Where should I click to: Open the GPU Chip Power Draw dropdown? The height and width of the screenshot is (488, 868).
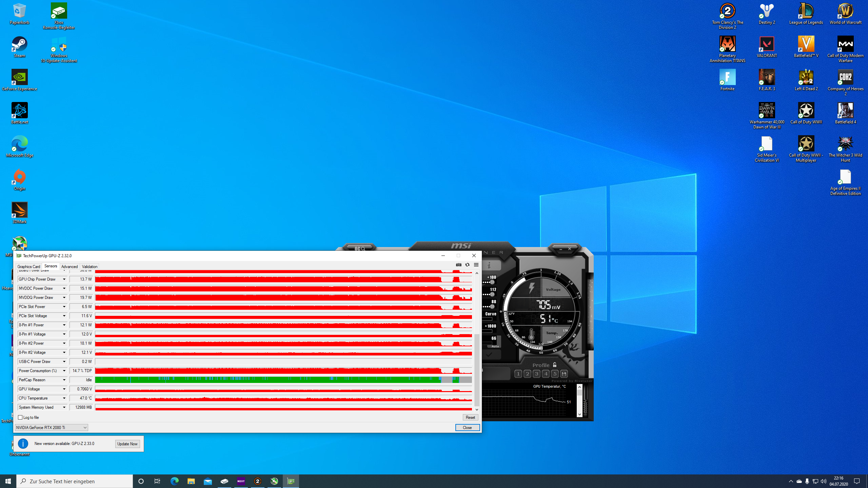[x=64, y=279]
